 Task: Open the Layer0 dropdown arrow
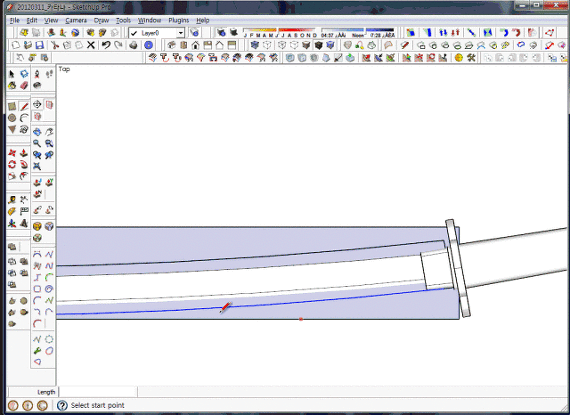click(180, 33)
